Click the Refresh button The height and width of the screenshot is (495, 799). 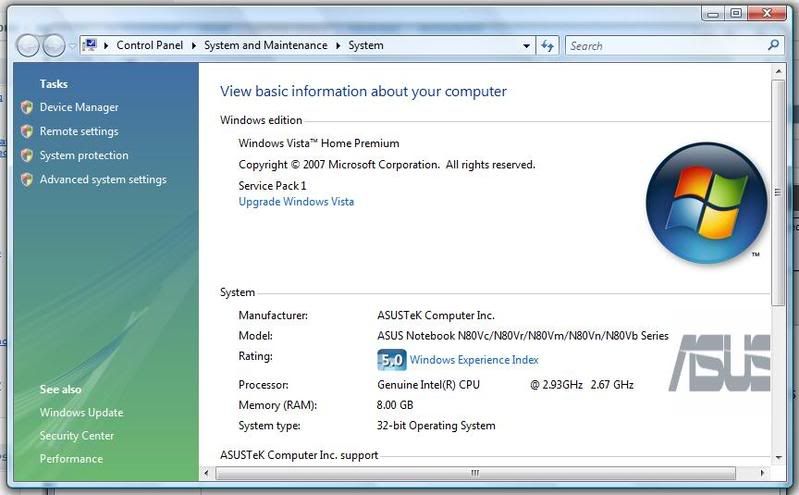[x=547, y=46]
